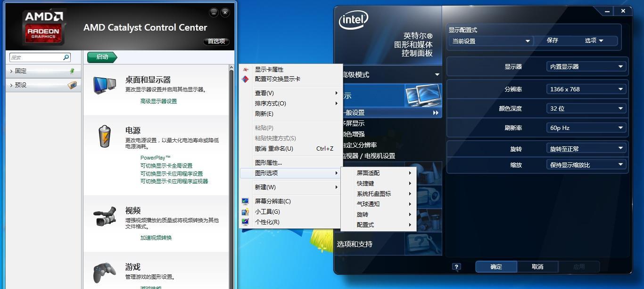Click the 保存 button in Intel panel
The width and height of the screenshot is (644, 289).
point(553,40)
